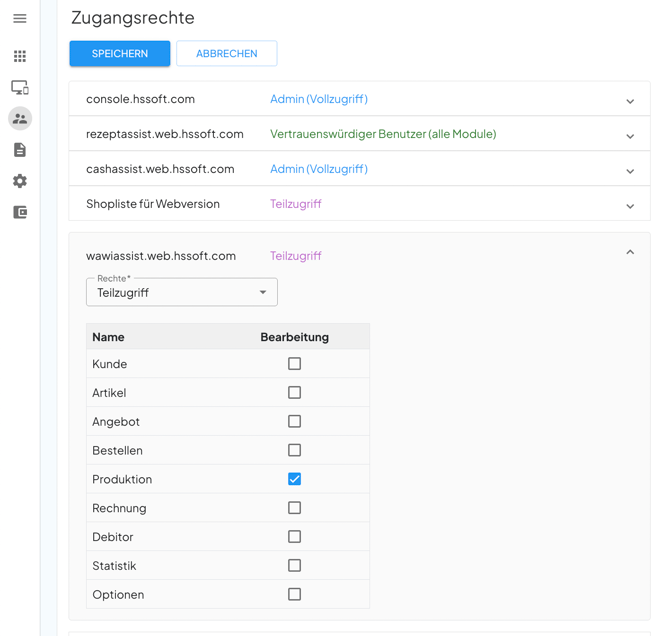The width and height of the screenshot is (670, 636).
Task: Expand the console.hssoft.com row
Action: [630, 101]
